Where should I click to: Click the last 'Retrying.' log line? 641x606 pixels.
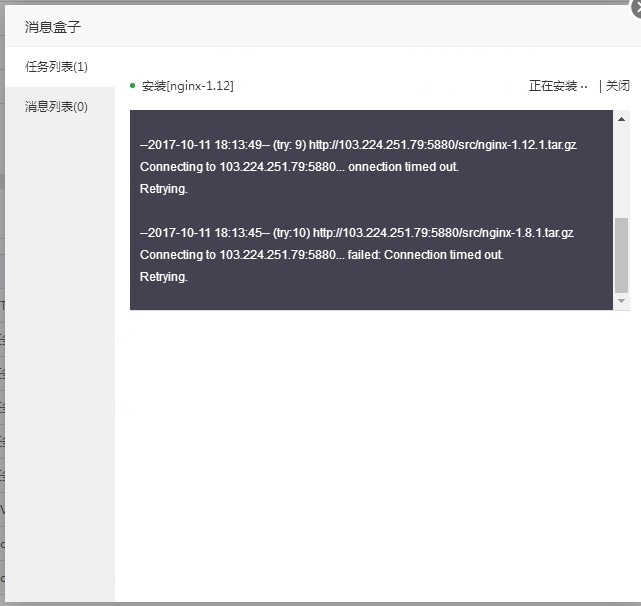pos(164,277)
